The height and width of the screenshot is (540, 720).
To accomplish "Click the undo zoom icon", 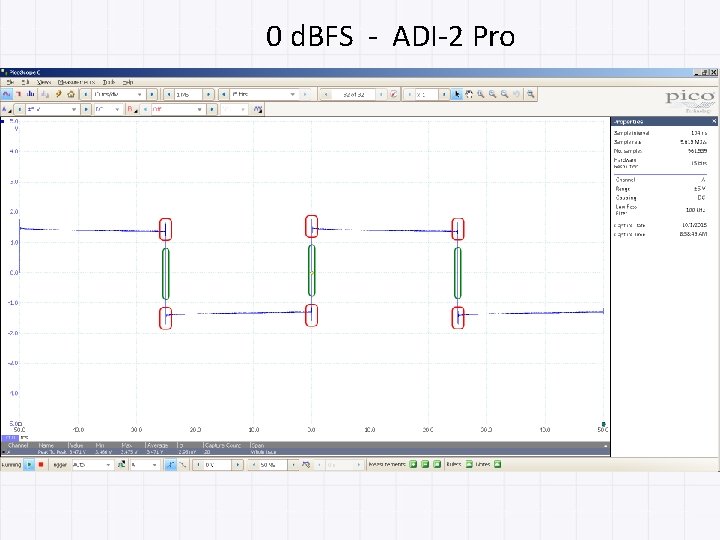I will (x=517, y=94).
